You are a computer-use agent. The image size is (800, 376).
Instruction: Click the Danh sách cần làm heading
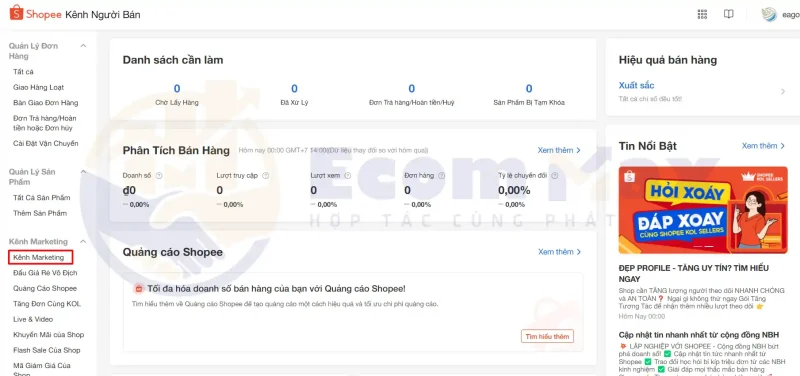click(173, 60)
